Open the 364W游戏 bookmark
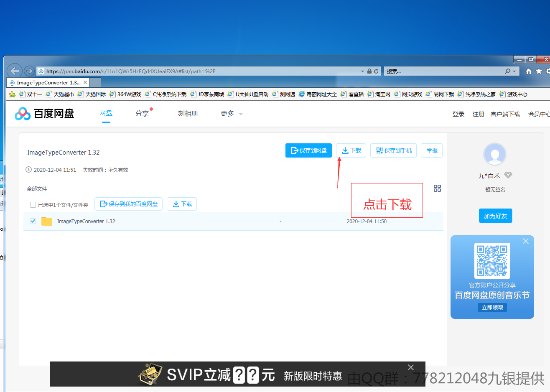 [x=125, y=94]
